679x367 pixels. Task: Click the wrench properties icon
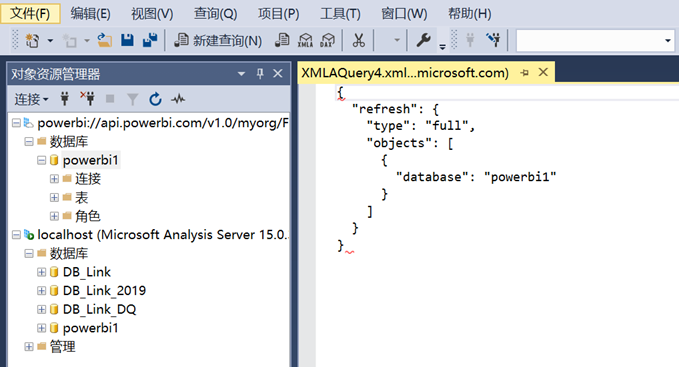pos(423,40)
